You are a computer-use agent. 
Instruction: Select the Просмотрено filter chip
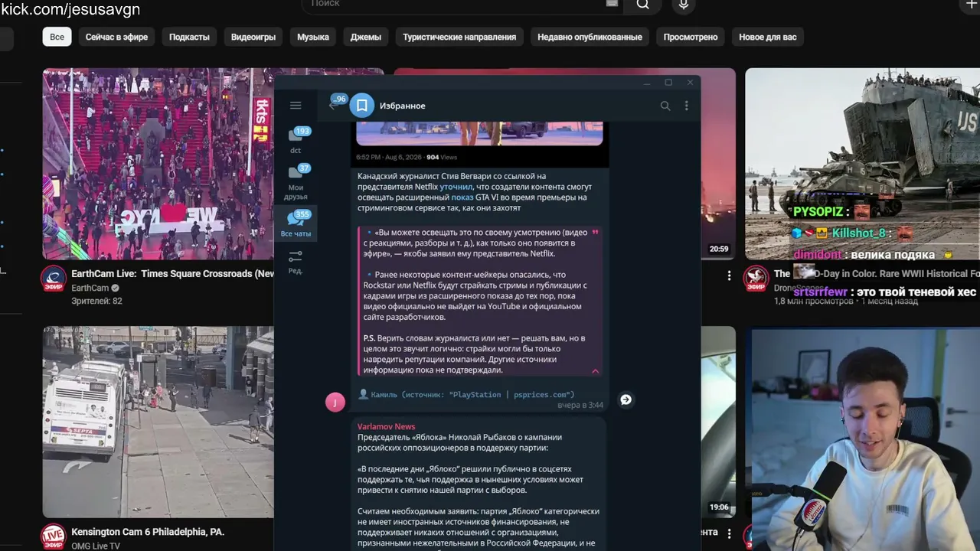[691, 37]
